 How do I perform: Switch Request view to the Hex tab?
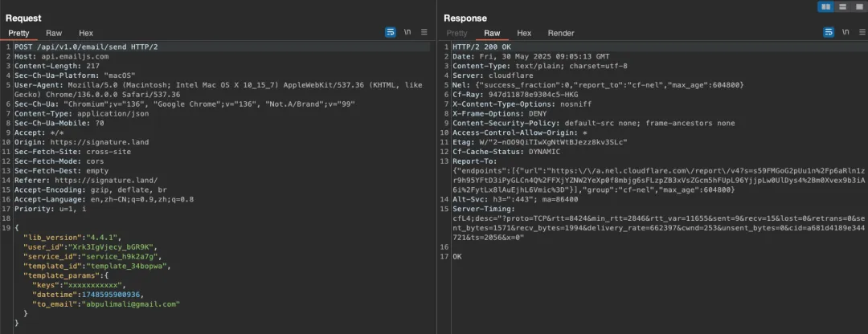point(86,33)
